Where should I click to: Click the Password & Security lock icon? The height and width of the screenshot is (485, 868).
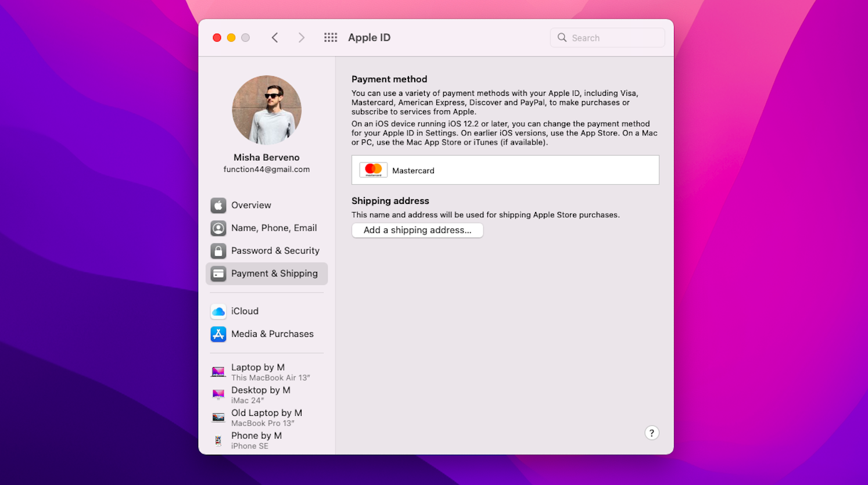coord(218,251)
